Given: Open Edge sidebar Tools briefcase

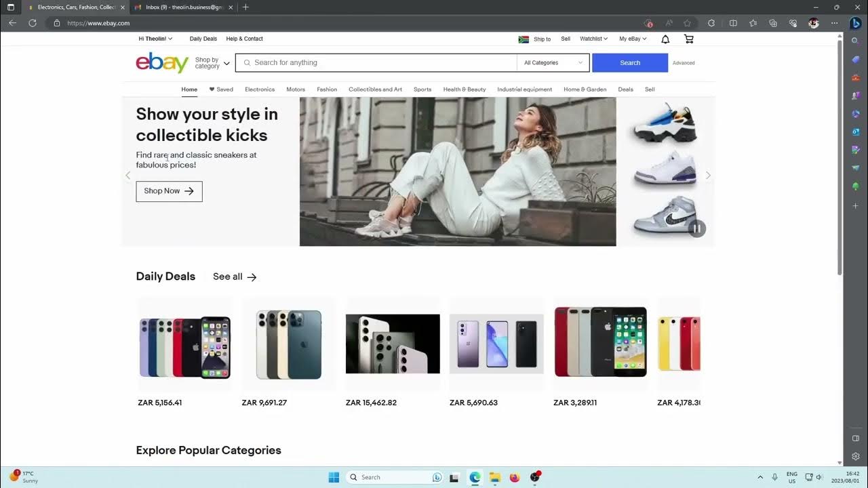Looking at the screenshot, I should point(855,78).
